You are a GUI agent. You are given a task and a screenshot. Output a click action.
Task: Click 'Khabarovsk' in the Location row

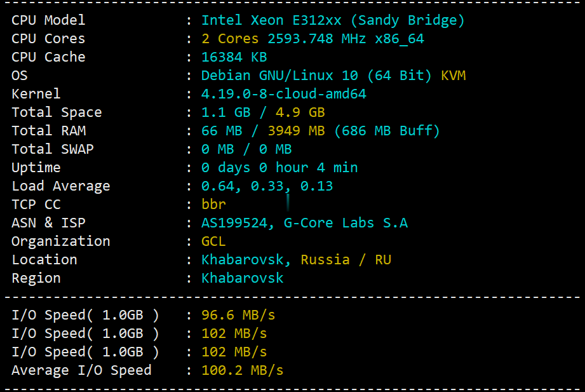(x=243, y=260)
